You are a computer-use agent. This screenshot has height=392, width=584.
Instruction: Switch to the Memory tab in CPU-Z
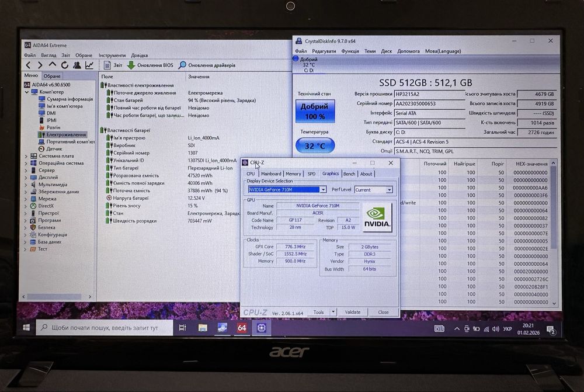tap(293, 174)
